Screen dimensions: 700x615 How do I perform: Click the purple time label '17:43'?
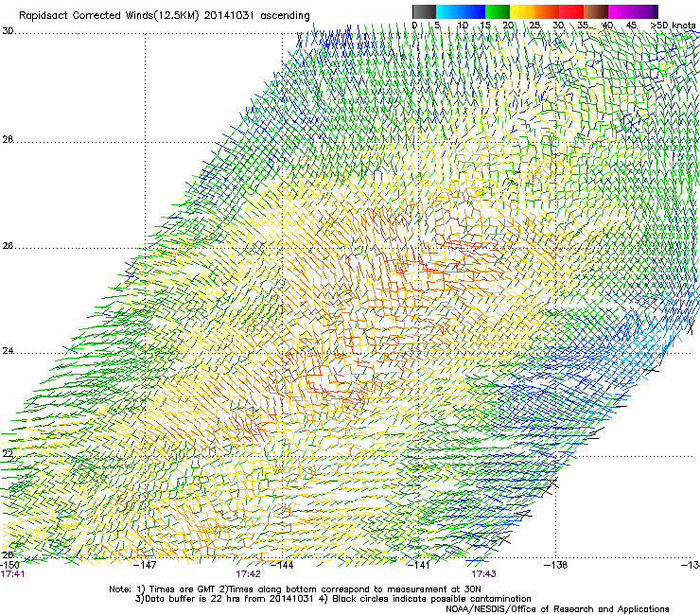tap(484, 574)
